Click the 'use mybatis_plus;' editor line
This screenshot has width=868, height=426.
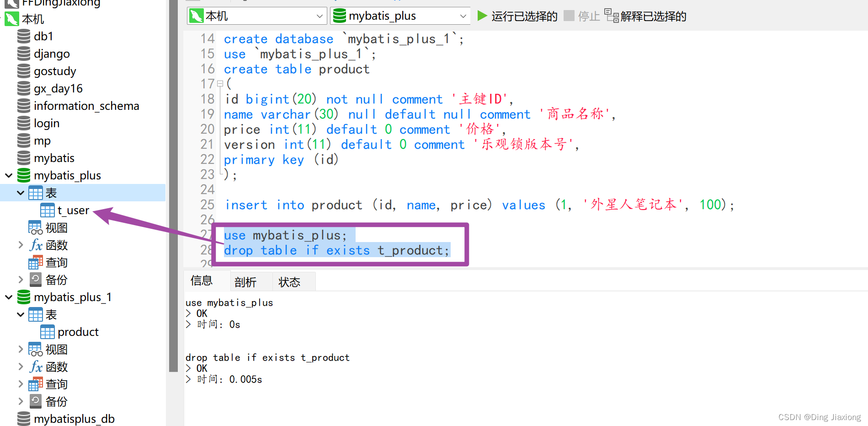point(285,235)
